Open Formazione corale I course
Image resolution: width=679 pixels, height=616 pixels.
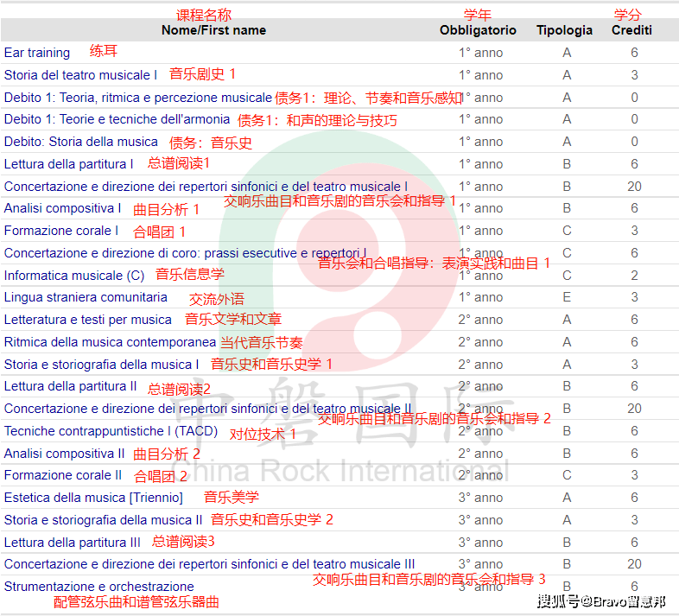tap(61, 231)
